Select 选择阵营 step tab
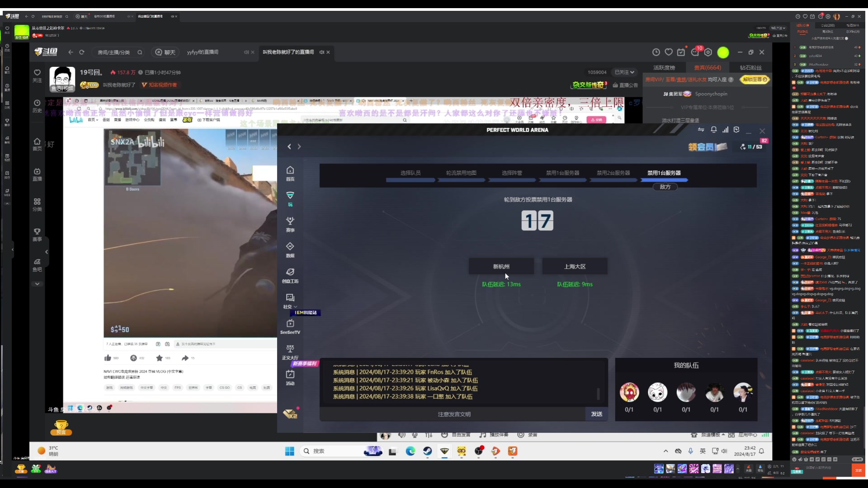This screenshot has width=868, height=488. tap(512, 173)
